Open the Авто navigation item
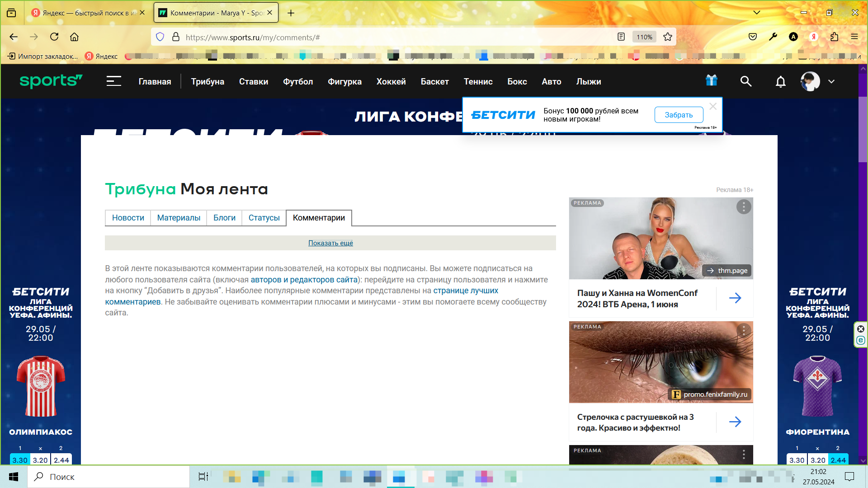 point(552,81)
